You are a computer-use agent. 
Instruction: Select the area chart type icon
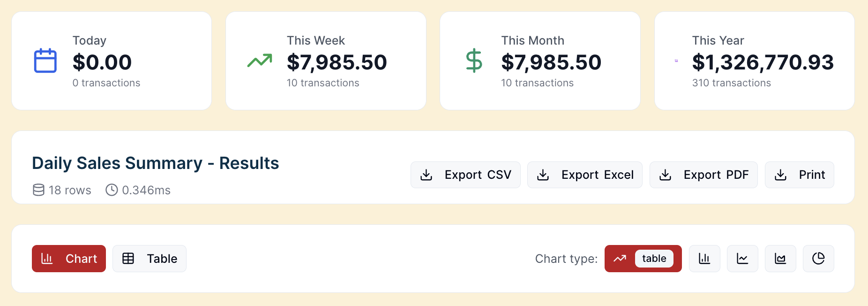[780, 259]
